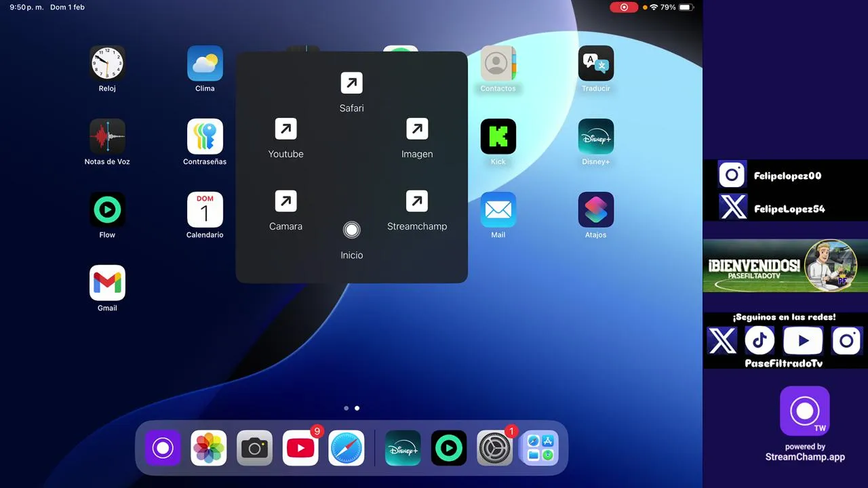The image size is (868, 488).
Task: Tap the Wi-Fi status icon
Action: (654, 7)
